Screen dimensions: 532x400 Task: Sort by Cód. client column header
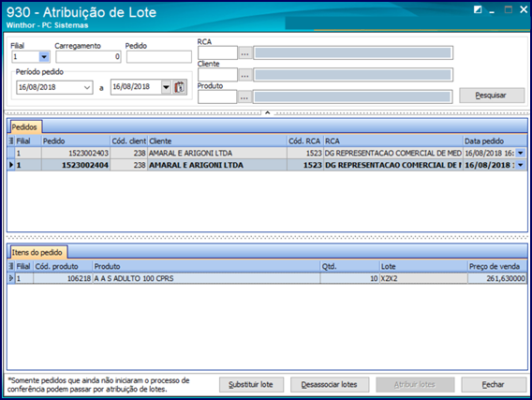[x=129, y=141]
